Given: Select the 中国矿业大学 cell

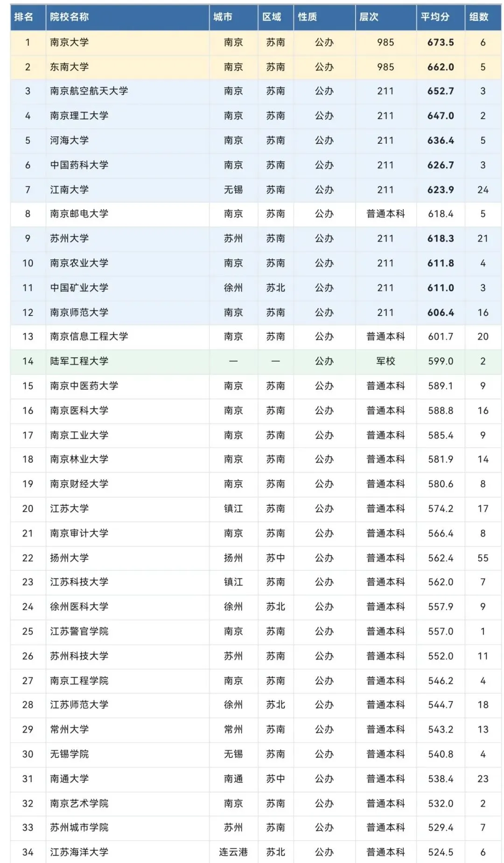Looking at the screenshot, I should click(x=127, y=288).
